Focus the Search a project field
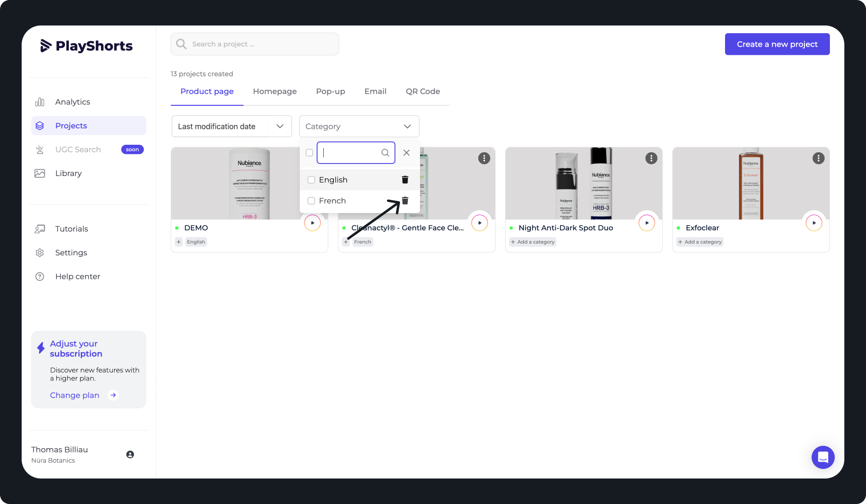The image size is (866, 504). 255,44
